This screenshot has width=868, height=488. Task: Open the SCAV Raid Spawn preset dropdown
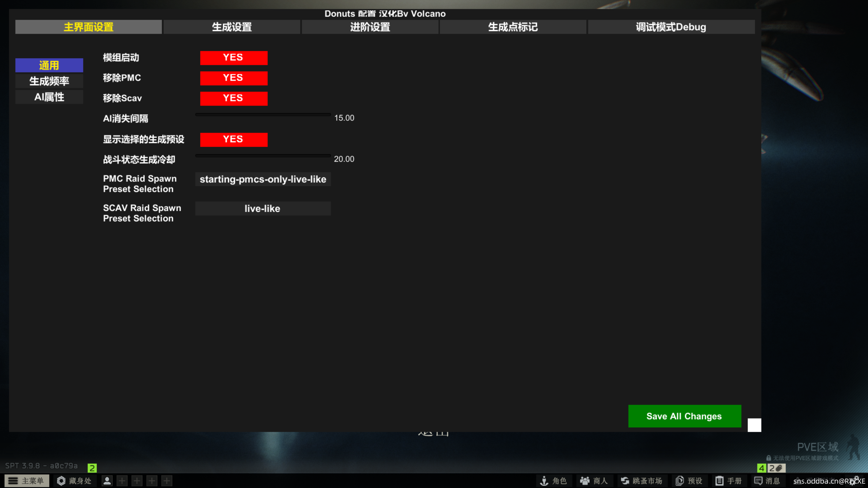click(263, 208)
